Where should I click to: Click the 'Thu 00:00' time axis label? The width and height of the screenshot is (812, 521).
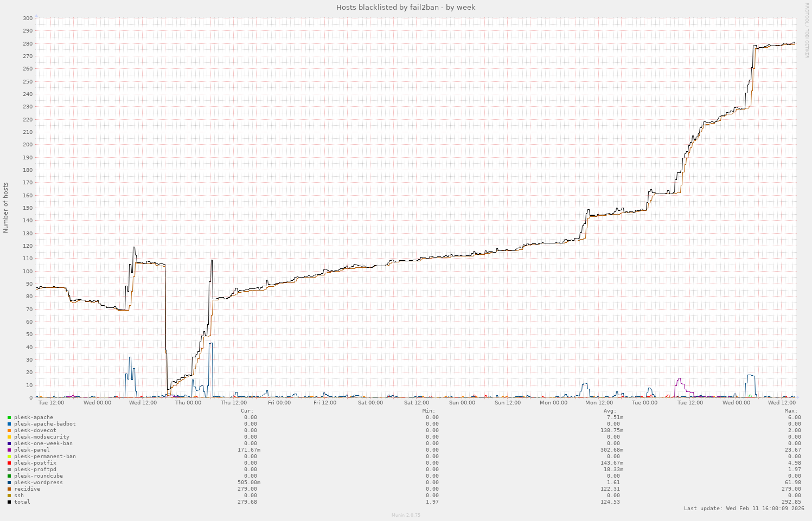[188, 403]
